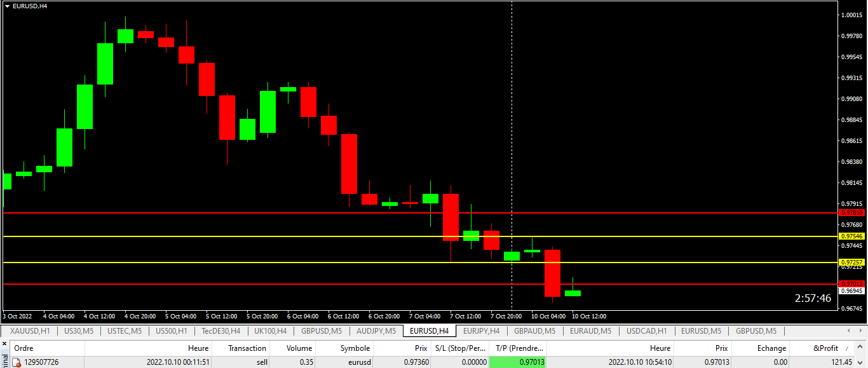Screen dimensions: 868x368
Task: Click the 0.96745 price scale value
Action: point(851,309)
